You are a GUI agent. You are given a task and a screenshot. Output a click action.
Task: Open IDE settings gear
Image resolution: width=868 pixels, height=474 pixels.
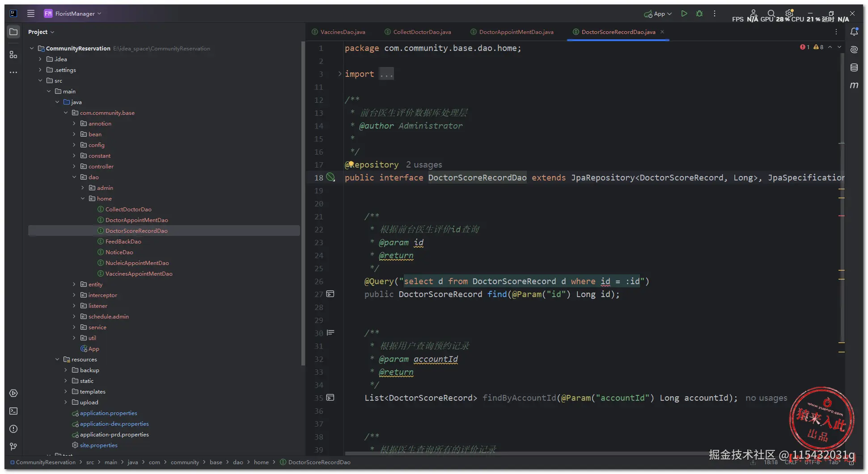(789, 13)
